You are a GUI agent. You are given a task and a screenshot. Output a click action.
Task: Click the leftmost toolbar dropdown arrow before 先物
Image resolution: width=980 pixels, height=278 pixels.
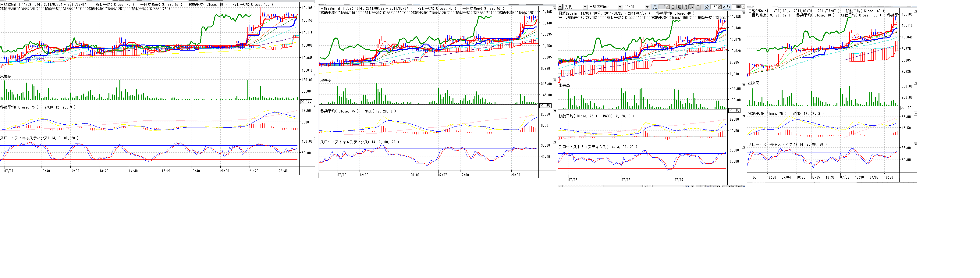tap(560, 7)
